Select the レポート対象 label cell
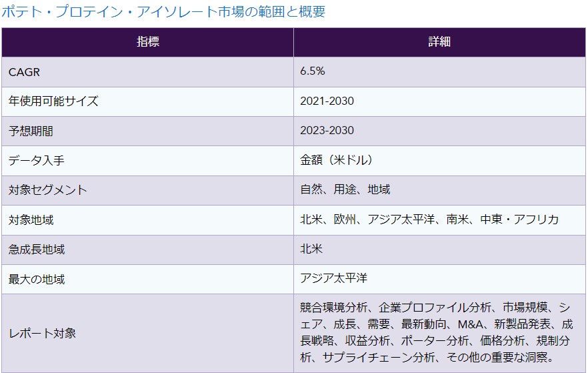 [42, 333]
